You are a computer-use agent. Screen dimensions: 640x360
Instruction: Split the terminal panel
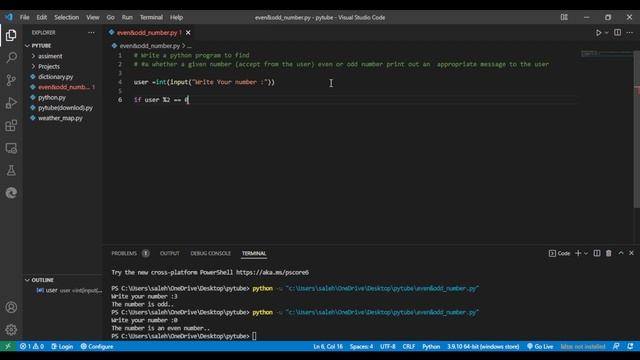[x=597, y=253]
